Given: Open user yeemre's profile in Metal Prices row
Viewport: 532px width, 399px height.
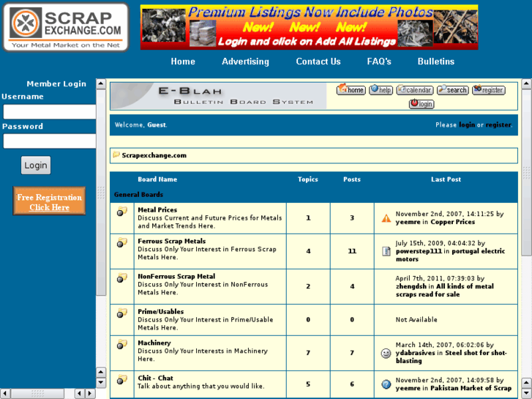Looking at the screenshot, I should [x=408, y=222].
